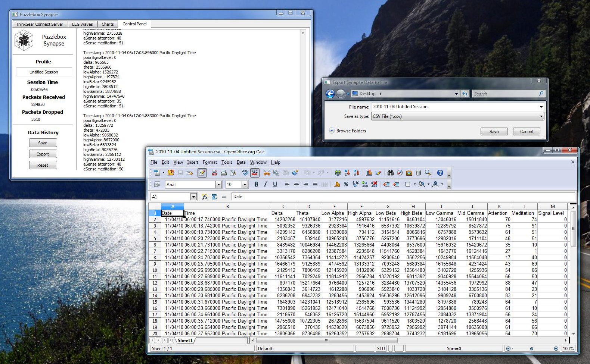Apply Percent number format icon

(346, 184)
